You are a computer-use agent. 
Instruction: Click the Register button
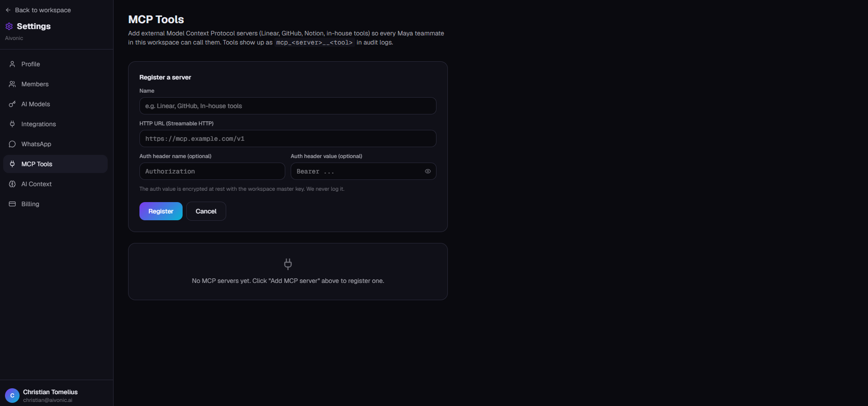pyautogui.click(x=161, y=211)
